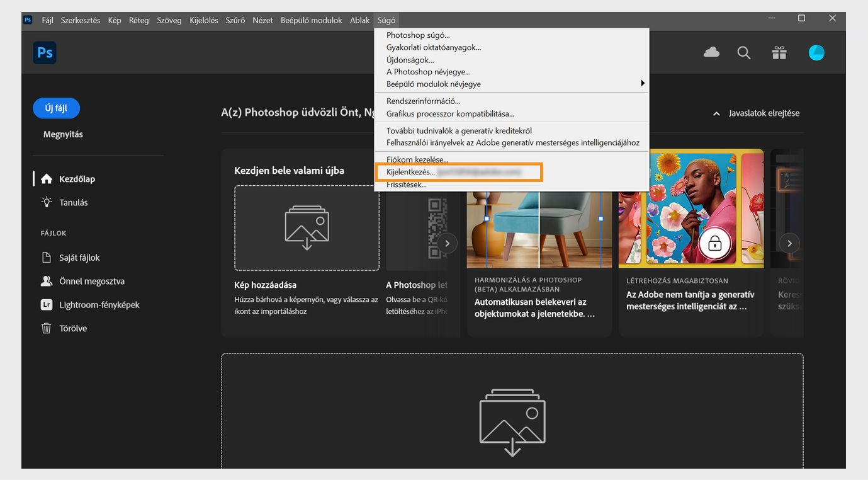868x480 pixels.
Task: Click the Kép hozzáadása card title
Action: (265, 285)
